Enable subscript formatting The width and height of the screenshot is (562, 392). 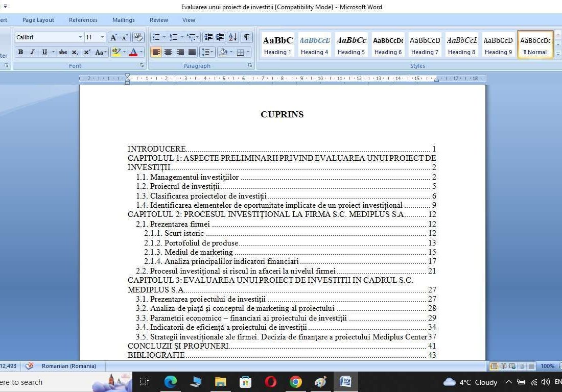75,52
